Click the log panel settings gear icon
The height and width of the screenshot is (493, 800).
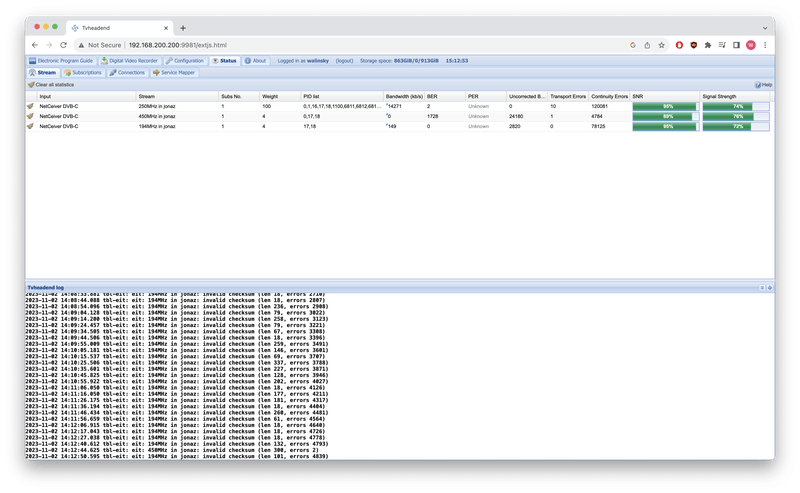point(770,288)
